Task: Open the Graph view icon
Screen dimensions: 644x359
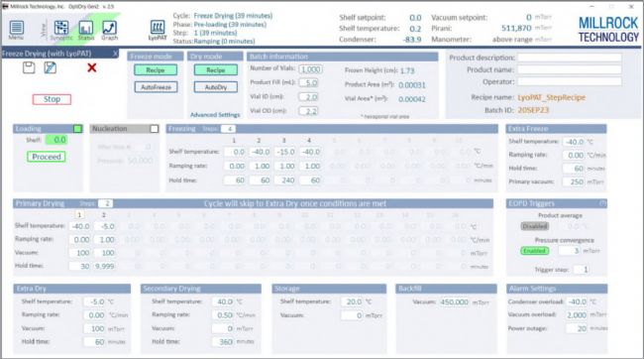Action: click(109, 30)
